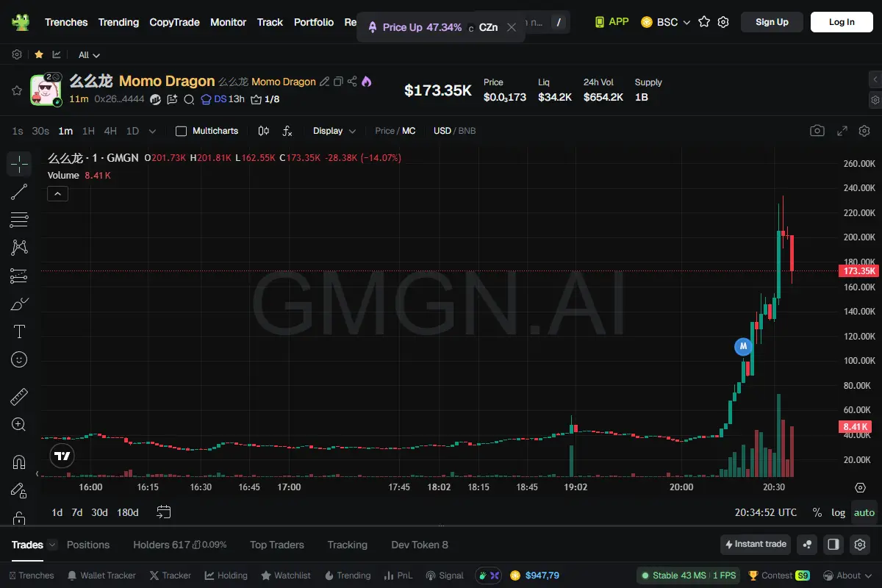
Task: Expand the Trades tab dropdown
Action: pyautogui.click(x=52, y=545)
